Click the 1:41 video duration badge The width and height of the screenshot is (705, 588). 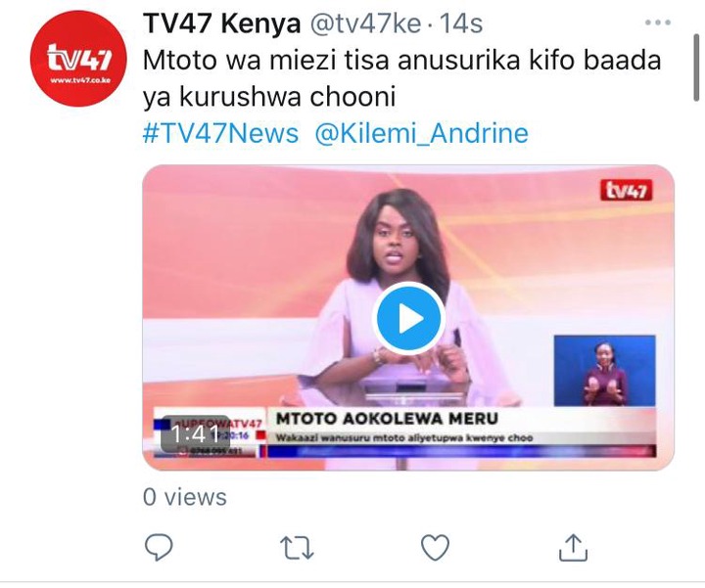(x=195, y=434)
